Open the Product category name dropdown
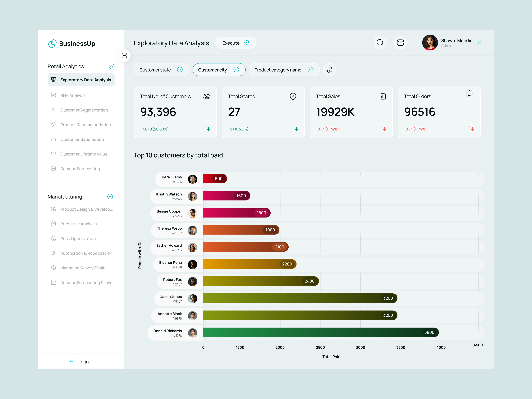This screenshot has height=399, width=532. click(x=284, y=70)
